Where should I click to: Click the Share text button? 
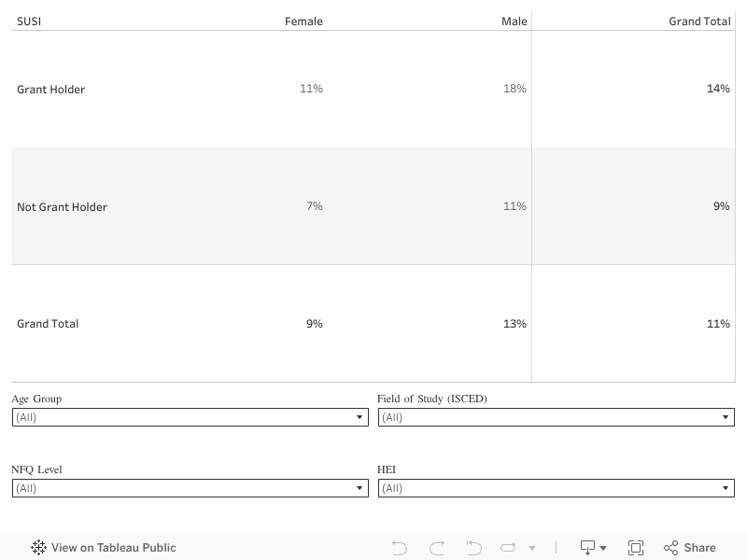[x=699, y=548]
